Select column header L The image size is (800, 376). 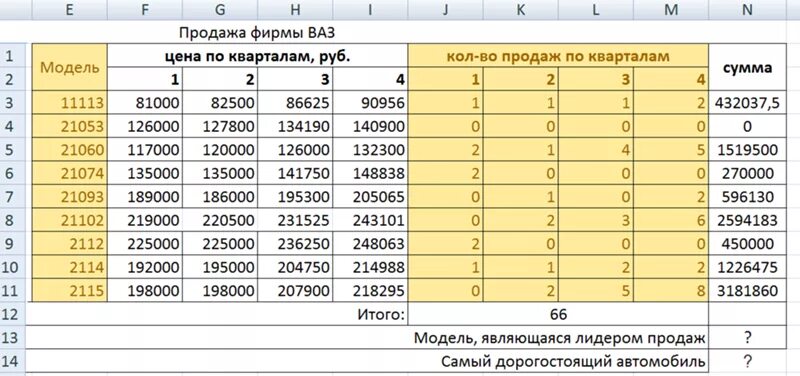[x=596, y=10]
